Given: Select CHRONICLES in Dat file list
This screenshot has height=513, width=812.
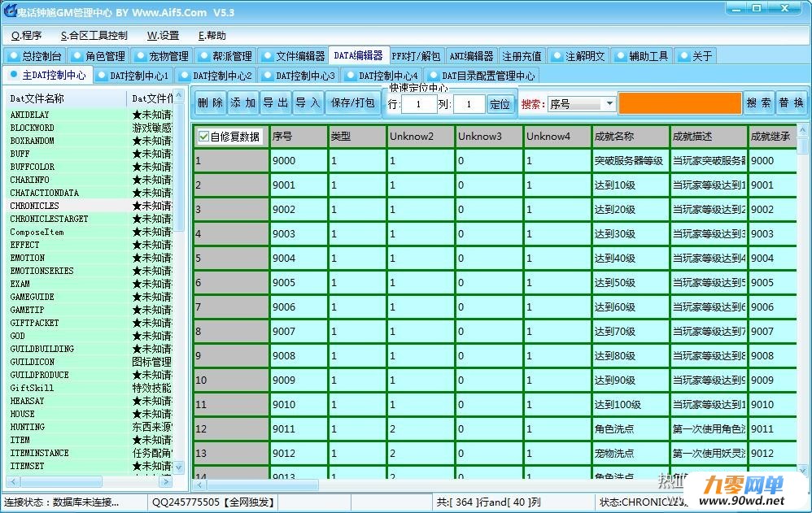Looking at the screenshot, I should [35, 206].
